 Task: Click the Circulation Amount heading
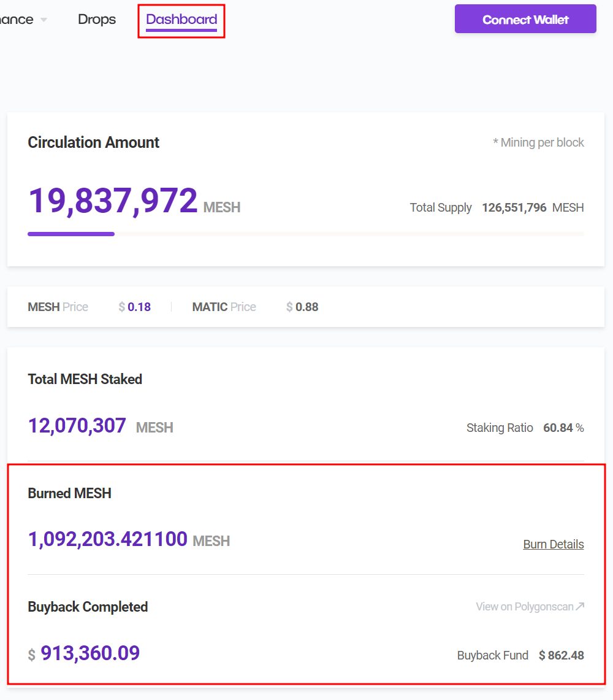click(93, 142)
